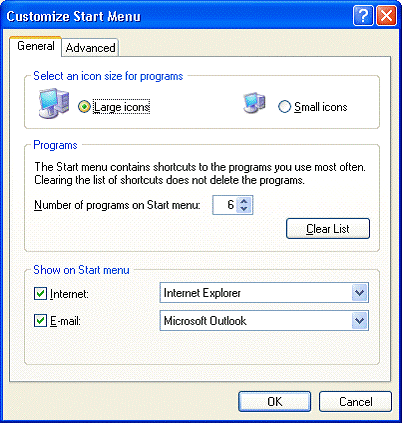Switch to the Advanced tab
This screenshot has height=425, width=405.
pos(90,48)
